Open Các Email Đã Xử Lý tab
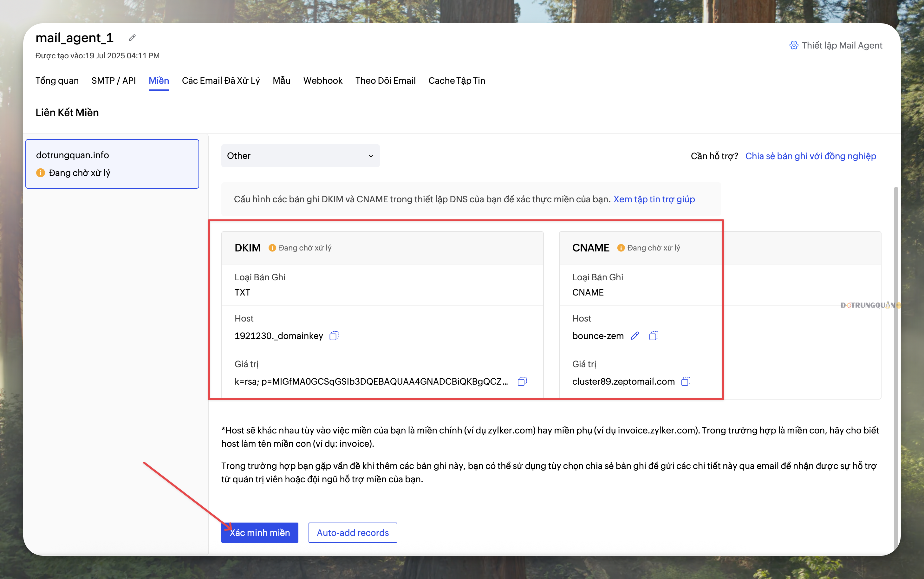Screen dimensions: 924x579 coord(221,81)
